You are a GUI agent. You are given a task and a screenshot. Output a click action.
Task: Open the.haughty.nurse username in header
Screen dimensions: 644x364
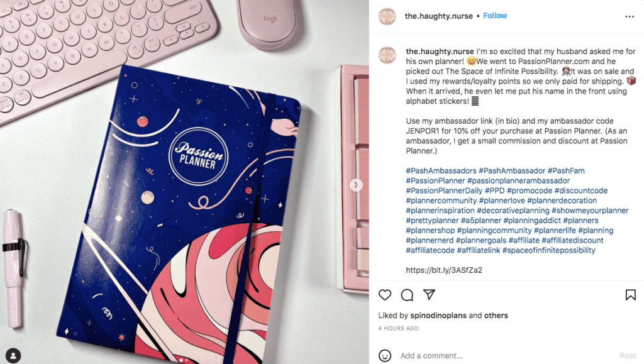point(438,16)
